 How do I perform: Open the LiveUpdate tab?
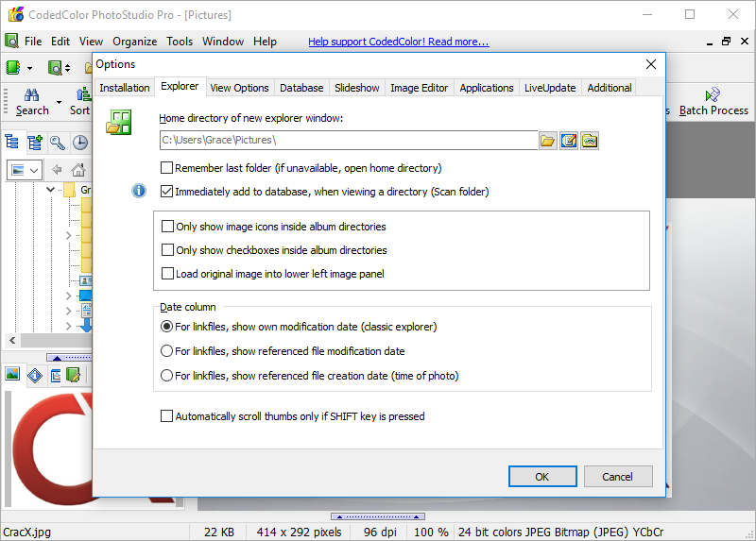[x=550, y=88]
